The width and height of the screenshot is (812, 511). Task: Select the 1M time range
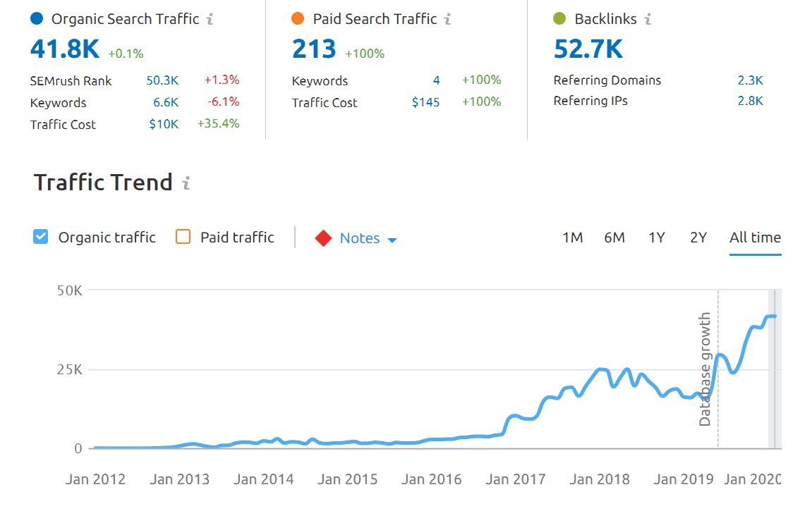(x=572, y=238)
